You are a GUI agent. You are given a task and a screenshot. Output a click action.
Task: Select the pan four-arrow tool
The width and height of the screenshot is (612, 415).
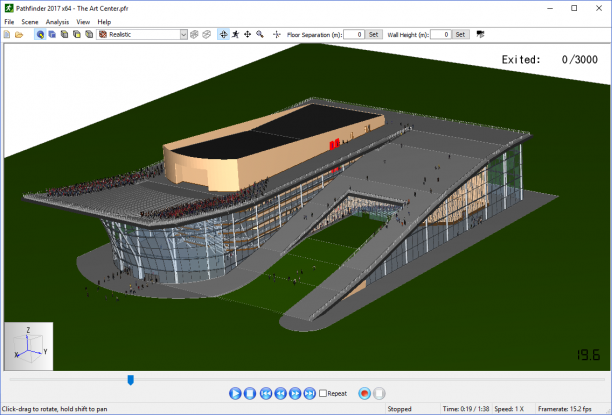[x=247, y=35]
